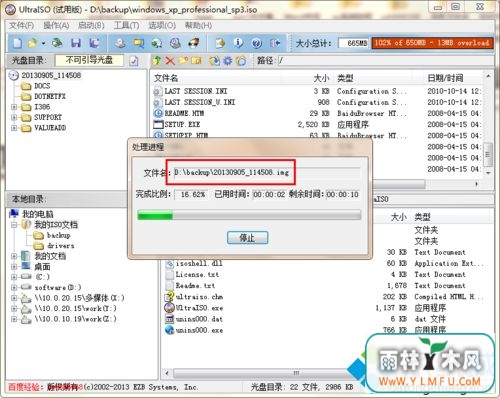Screen dimensions: 500x398
Task: Click the 停止 button in progress dialog
Action: (247, 238)
